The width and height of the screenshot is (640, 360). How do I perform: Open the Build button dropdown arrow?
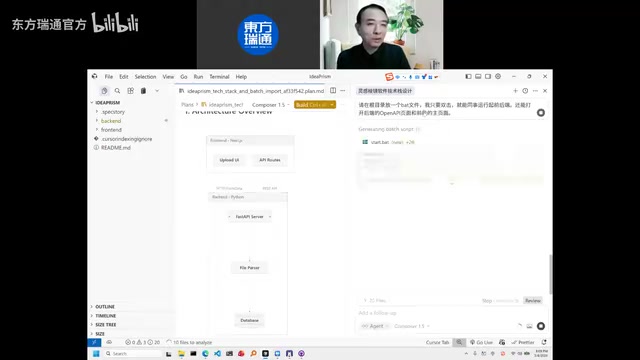coord(332,105)
